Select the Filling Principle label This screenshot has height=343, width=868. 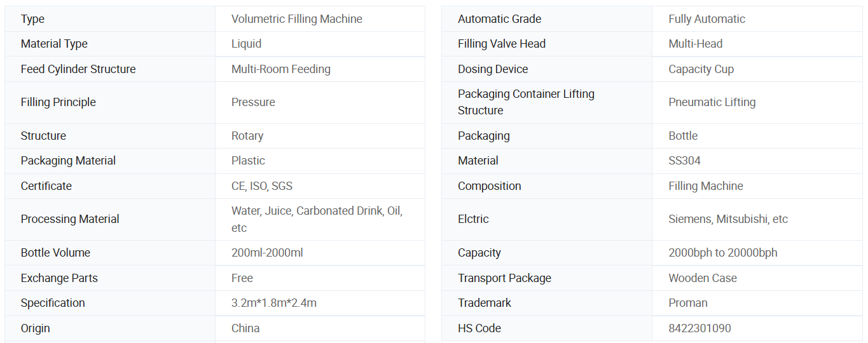point(58,102)
